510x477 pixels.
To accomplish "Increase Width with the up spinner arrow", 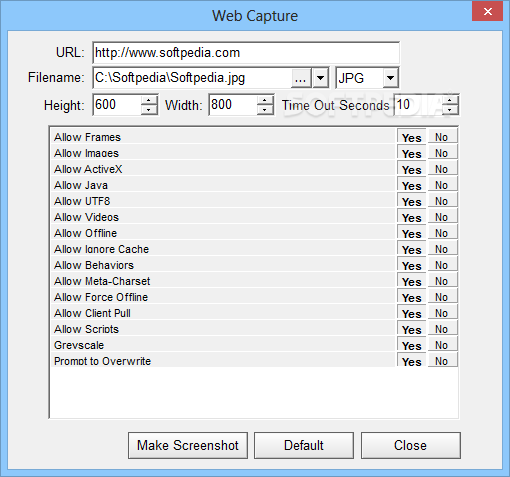I will coord(265,100).
